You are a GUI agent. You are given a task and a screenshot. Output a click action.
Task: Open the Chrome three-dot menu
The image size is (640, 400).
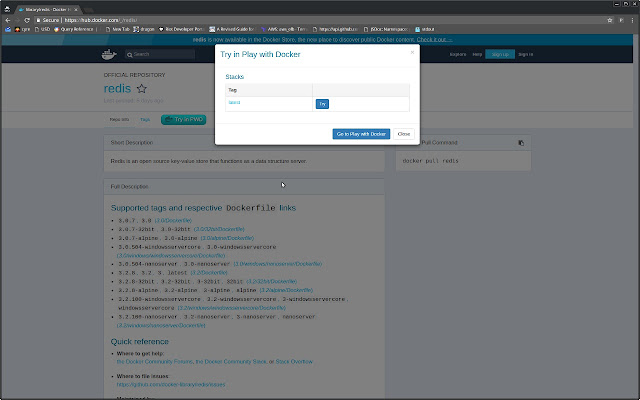[x=633, y=20]
